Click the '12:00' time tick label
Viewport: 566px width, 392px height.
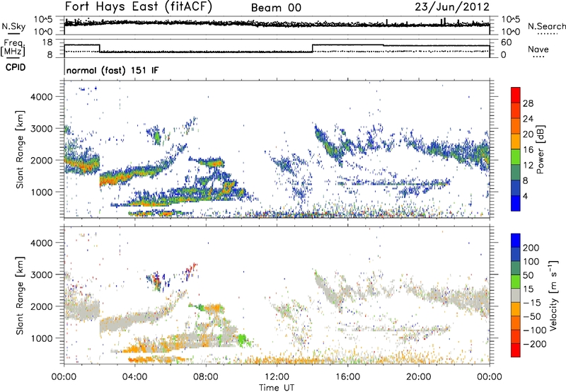(277, 377)
